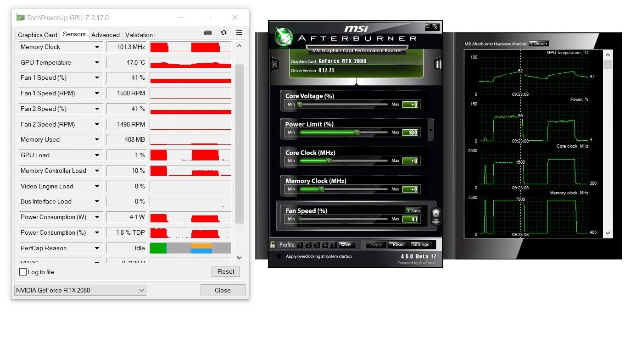Open the GPU Load sensor dropdown
631x364 pixels.
pyautogui.click(x=97, y=155)
